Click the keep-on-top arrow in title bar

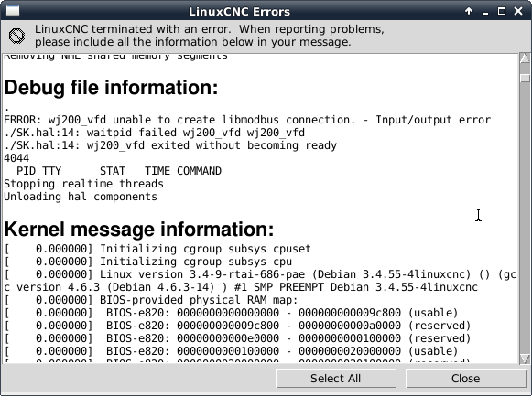click(469, 11)
